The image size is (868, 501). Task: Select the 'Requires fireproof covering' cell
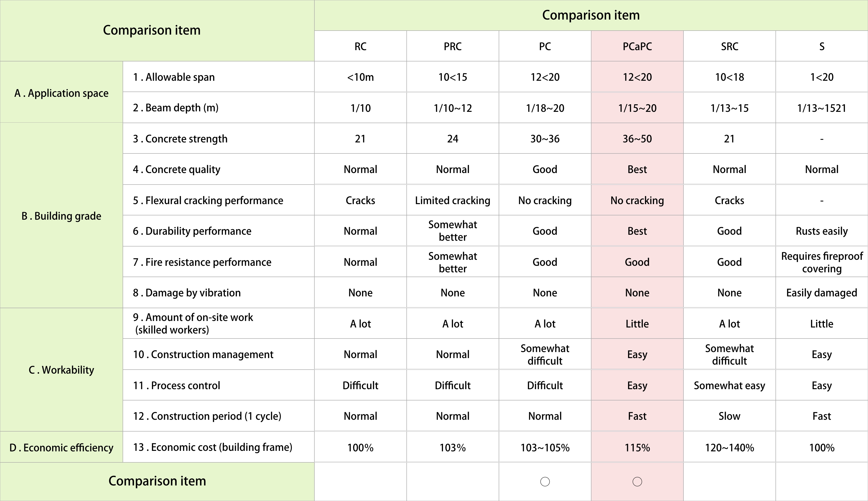(x=822, y=262)
